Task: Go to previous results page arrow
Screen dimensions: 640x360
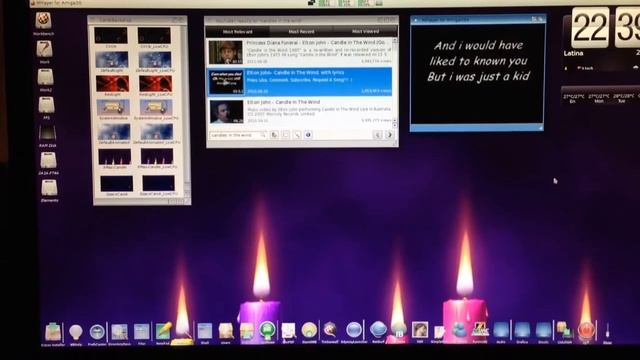Action: tap(378, 135)
